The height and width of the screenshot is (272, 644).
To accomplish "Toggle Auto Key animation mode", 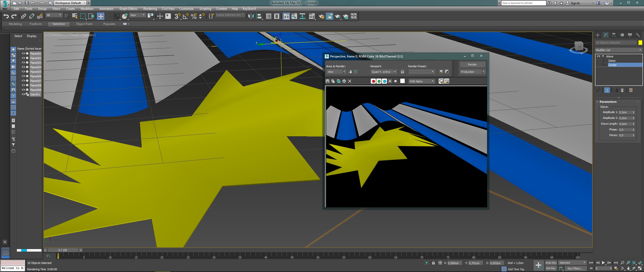I will click(551, 263).
